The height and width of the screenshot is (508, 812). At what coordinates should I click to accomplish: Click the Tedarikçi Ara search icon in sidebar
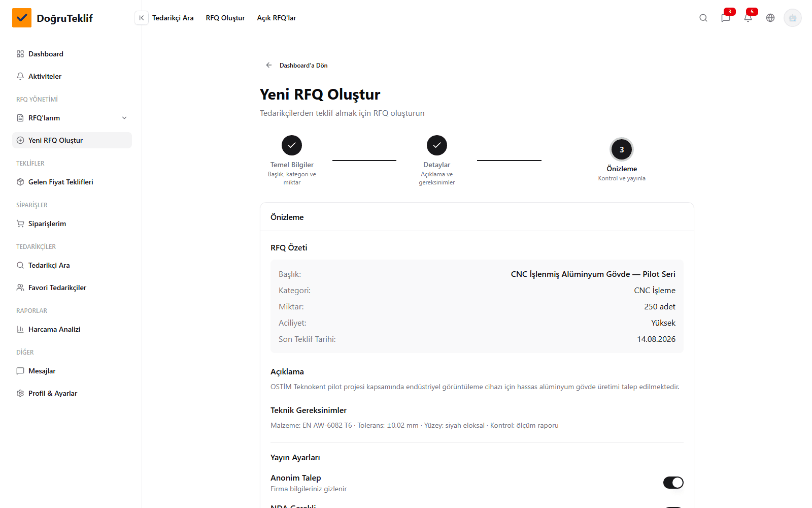point(20,265)
